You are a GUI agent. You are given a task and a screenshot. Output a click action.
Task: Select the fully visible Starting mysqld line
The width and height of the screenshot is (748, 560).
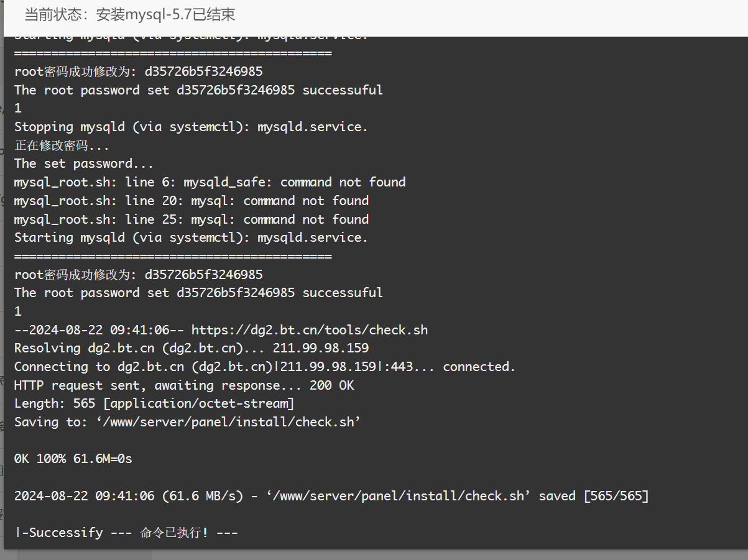point(192,237)
